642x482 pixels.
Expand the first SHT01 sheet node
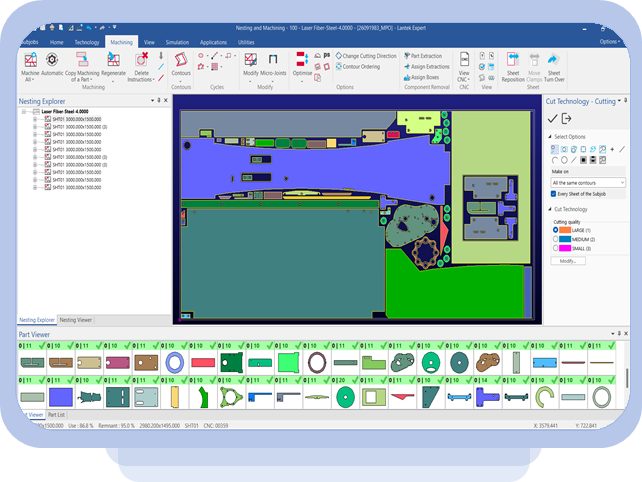coord(35,119)
